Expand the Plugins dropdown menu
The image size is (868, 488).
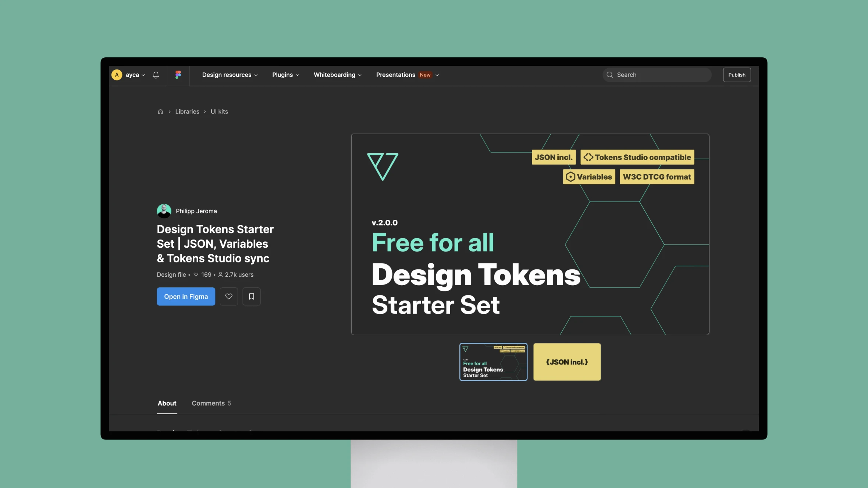pos(285,75)
